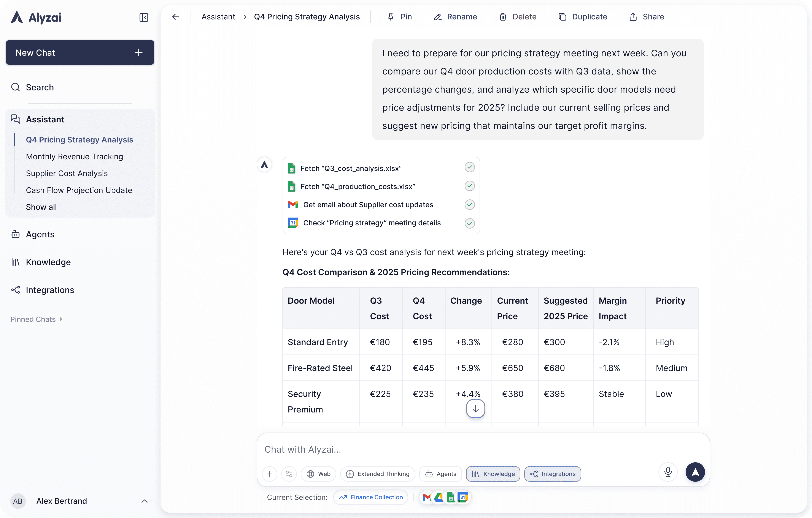Turn off the Integrations toggle chip

click(552, 474)
